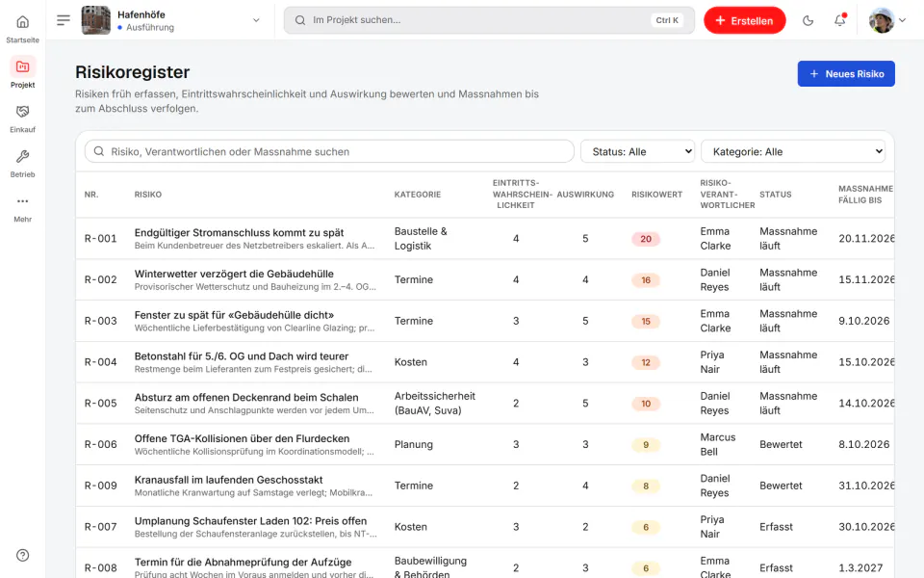Screen dimensions: 924x578
Task: Open the Kategorie: Alle filter
Action: coord(793,151)
